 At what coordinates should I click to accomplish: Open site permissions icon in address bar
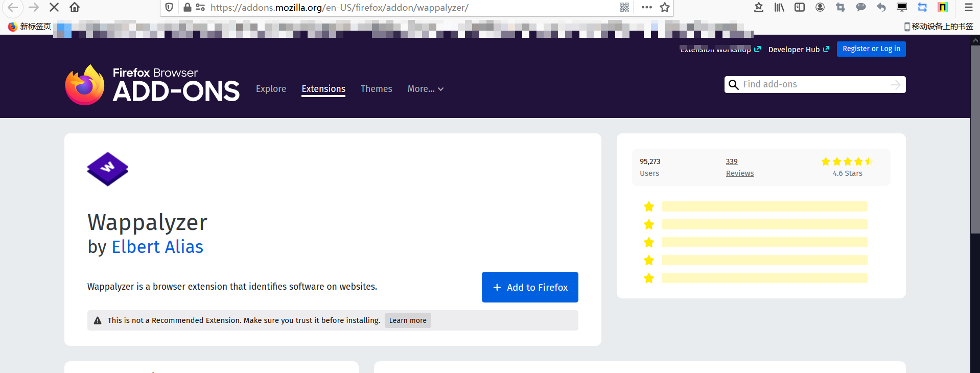coord(200,7)
